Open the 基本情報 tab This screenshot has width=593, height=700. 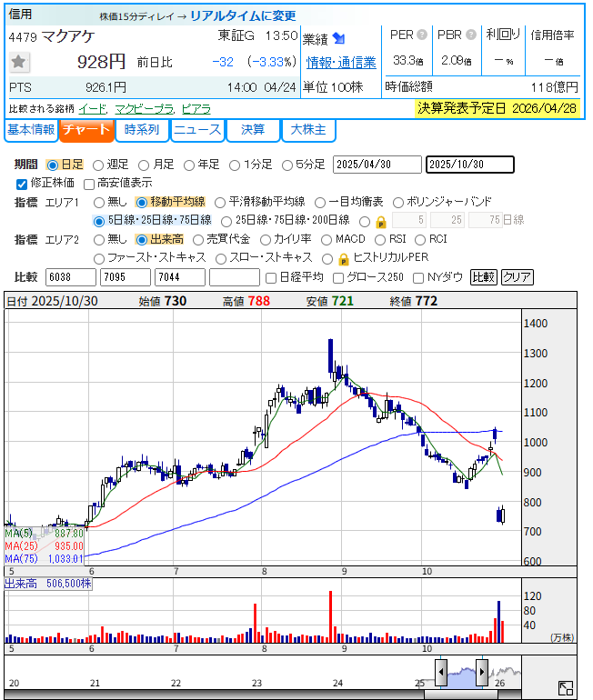tap(31, 130)
